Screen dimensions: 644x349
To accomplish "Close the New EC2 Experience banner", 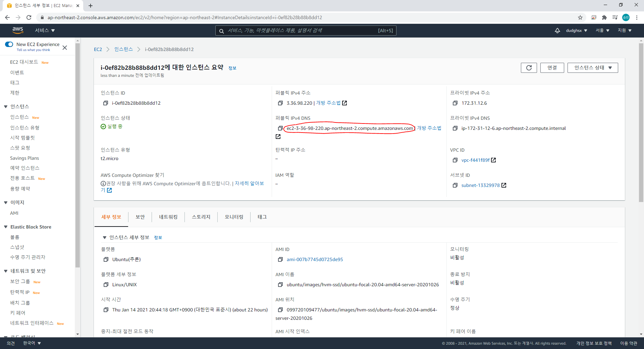I will (x=65, y=48).
